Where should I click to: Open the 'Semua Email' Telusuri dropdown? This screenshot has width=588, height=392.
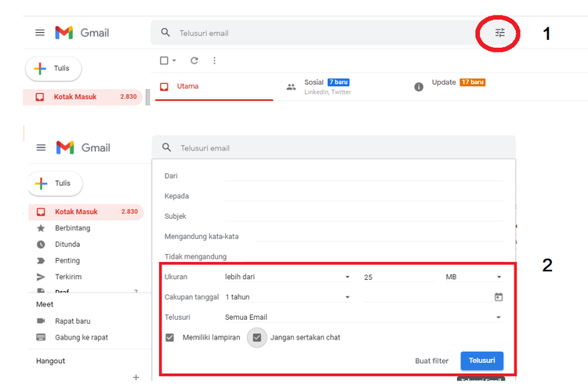click(363, 318)
